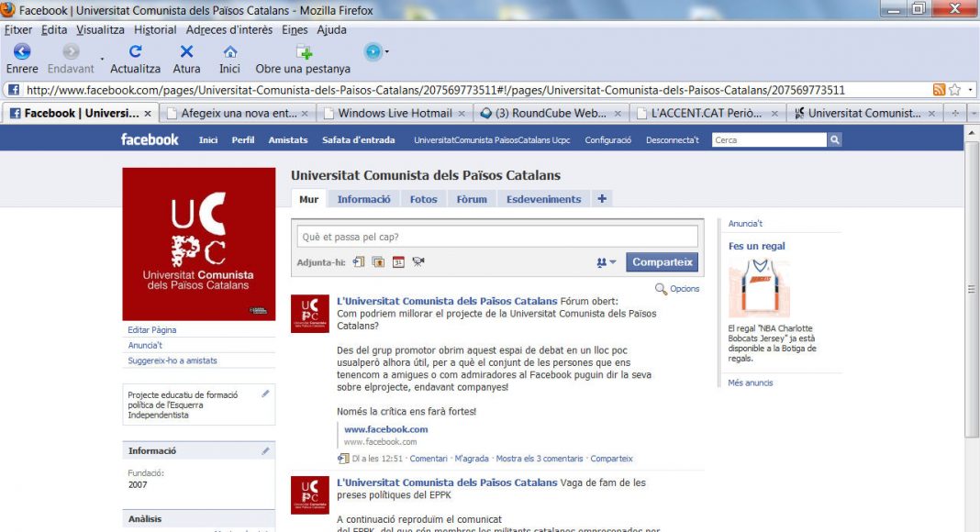
Task: Open dropdown arrow beside blue round icon
Action: 387,52
